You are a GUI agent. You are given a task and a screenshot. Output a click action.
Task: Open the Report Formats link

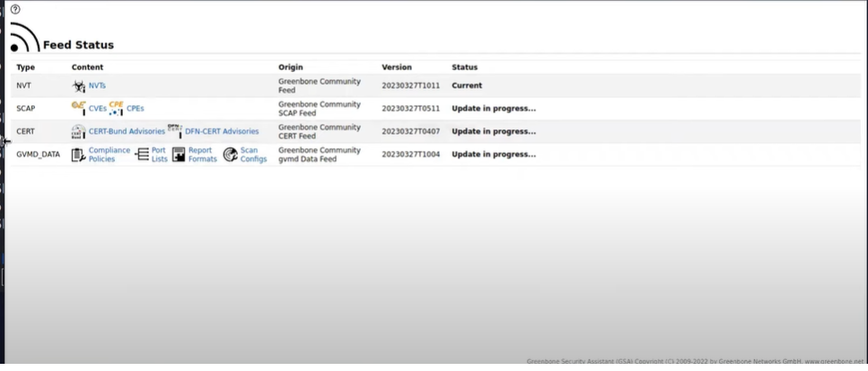[203, 155]
